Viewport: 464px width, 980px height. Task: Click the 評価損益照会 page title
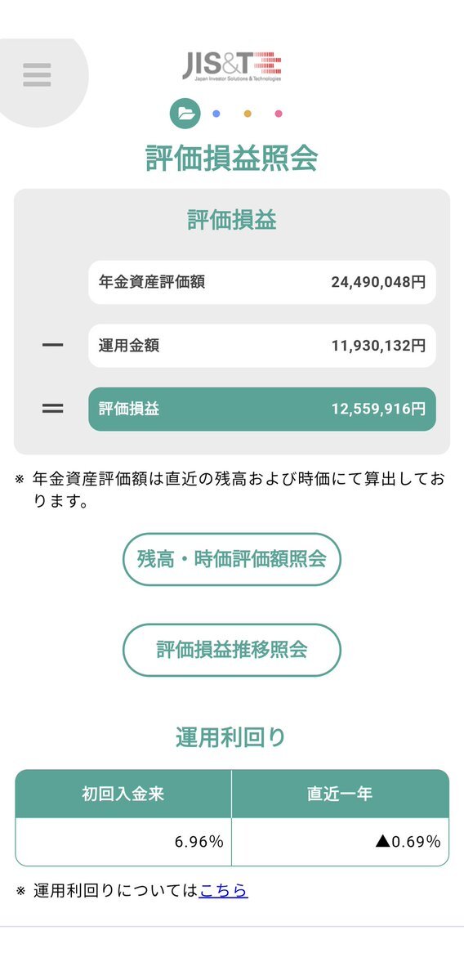[x=232, y=159]
